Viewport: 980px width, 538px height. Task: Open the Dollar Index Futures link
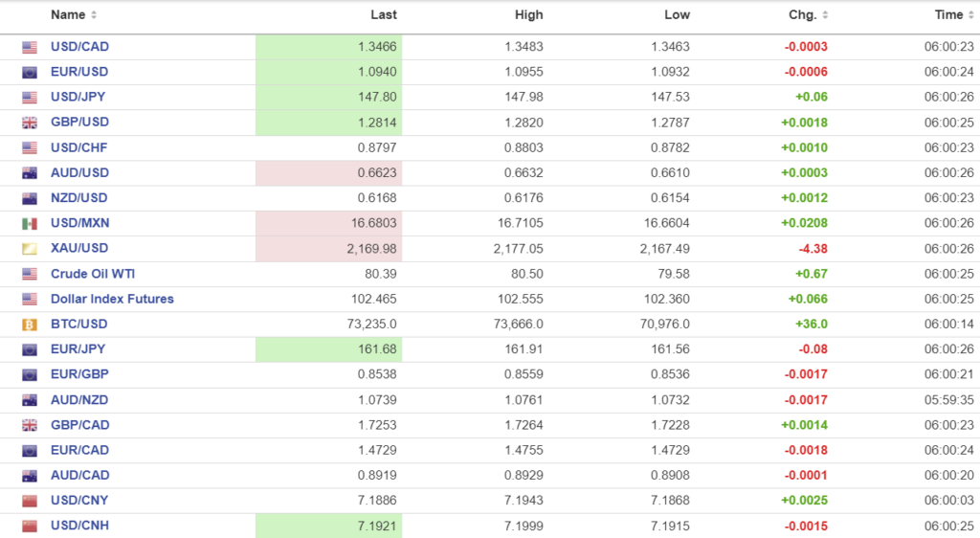coord(112,299)
